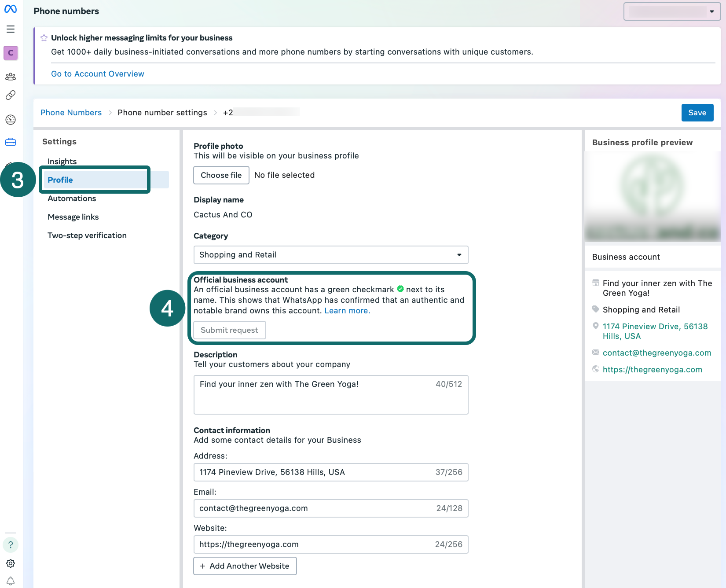This screenshot has height=588, width=726.
Task: Click the Cactus And CO display name
Action: [x=223, y=215]
